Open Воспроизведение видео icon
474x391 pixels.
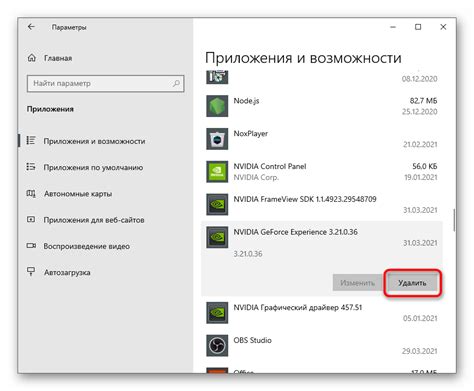[31, 246]
